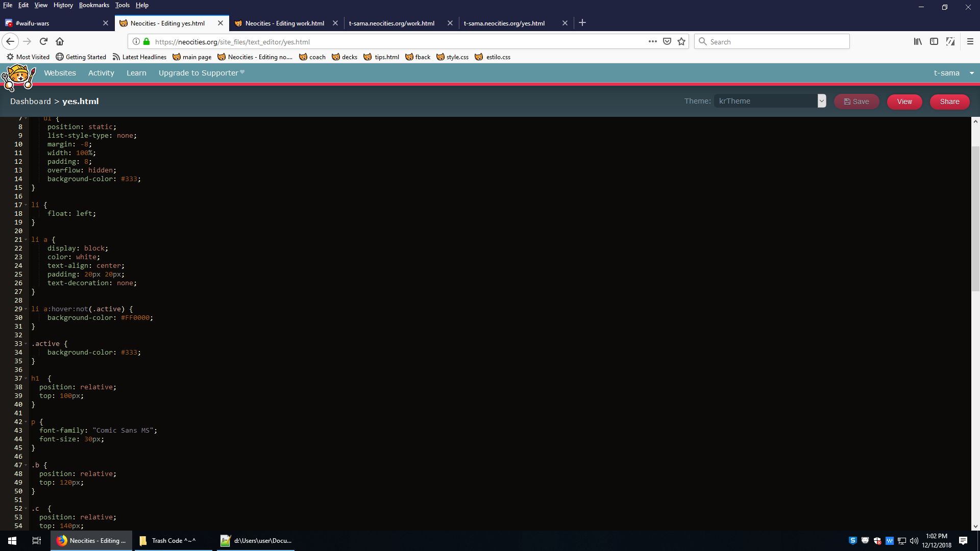Open the krTheme theme dropdown

tap(770, 101)
